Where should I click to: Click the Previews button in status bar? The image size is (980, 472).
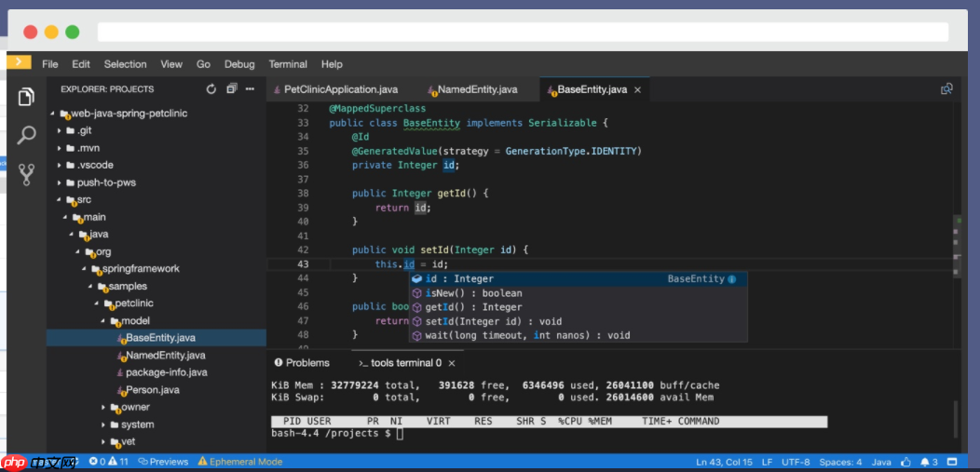pos(163,462)
